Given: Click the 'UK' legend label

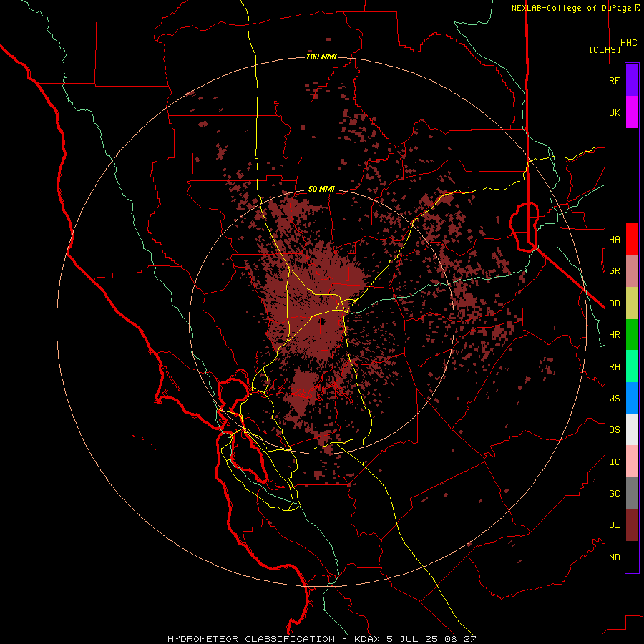Looking at the screenshot, I should point(614,112).
